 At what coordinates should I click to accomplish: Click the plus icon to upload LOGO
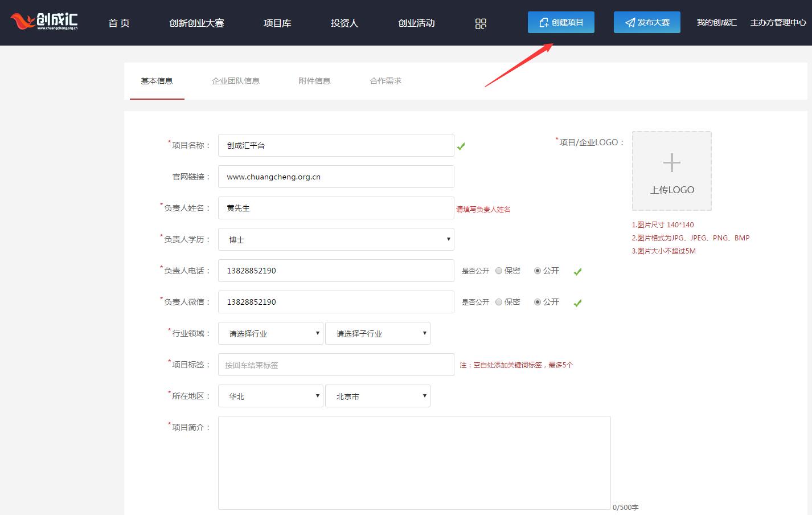(671, 163)
